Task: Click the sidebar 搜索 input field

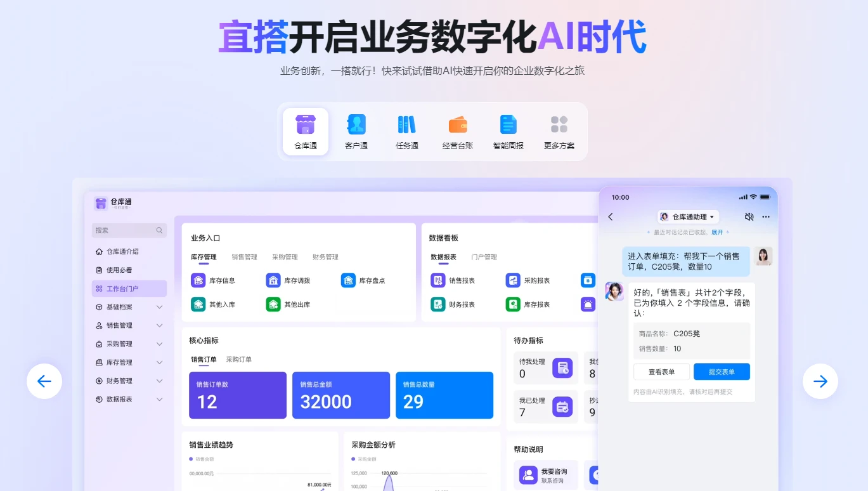Action: (129, 230)
